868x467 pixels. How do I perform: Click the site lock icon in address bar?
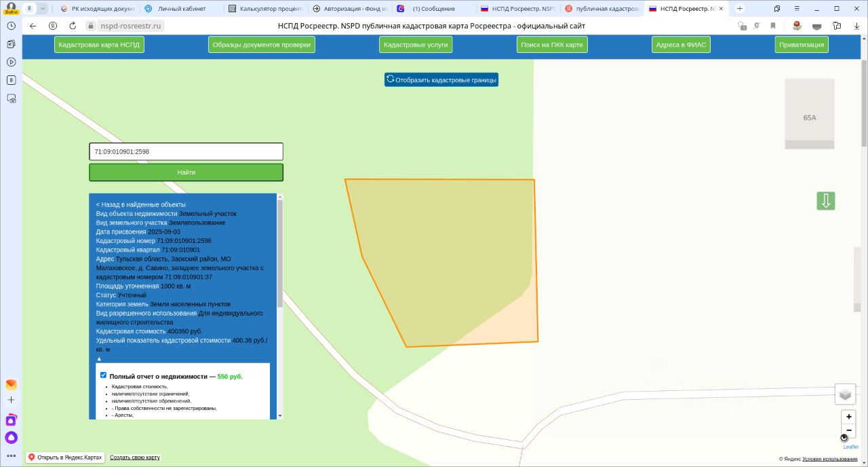pyautogui.click(x=90, y=26)
